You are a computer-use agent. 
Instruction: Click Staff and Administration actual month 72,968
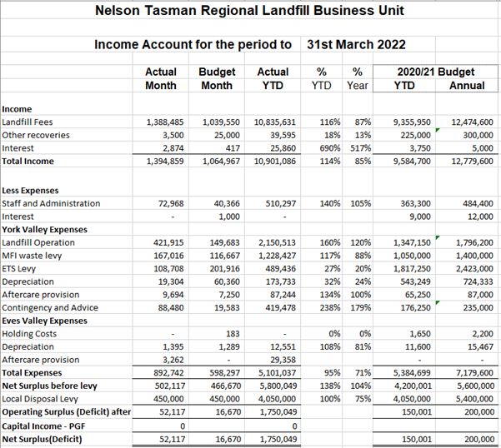coord(171,203)
